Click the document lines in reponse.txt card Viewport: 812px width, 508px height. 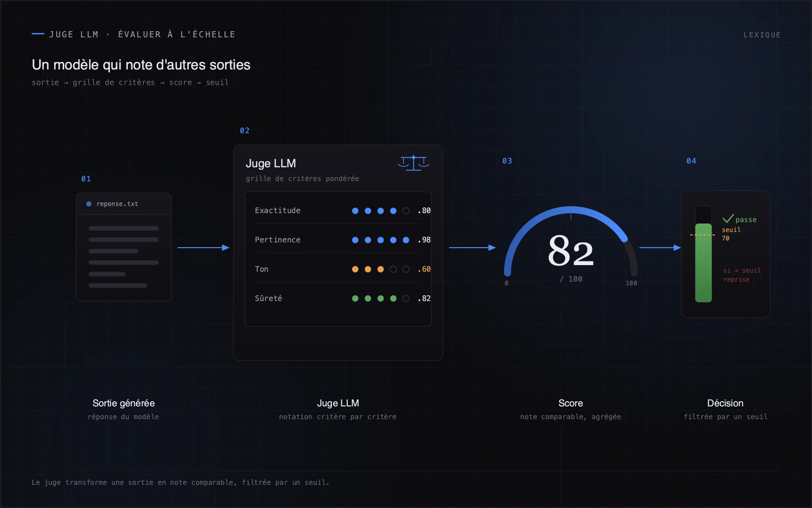point(124,257)
